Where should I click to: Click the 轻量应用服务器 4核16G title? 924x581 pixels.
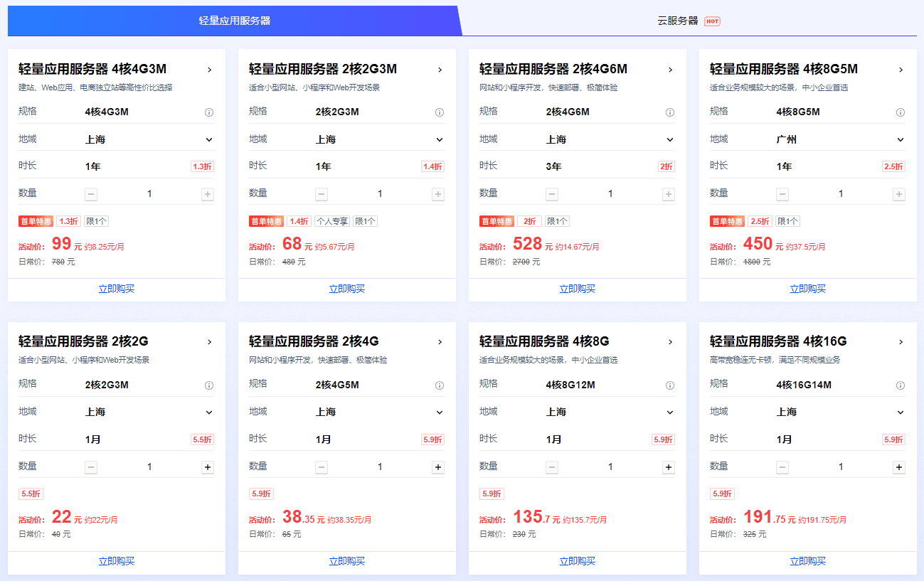point(778,341)
